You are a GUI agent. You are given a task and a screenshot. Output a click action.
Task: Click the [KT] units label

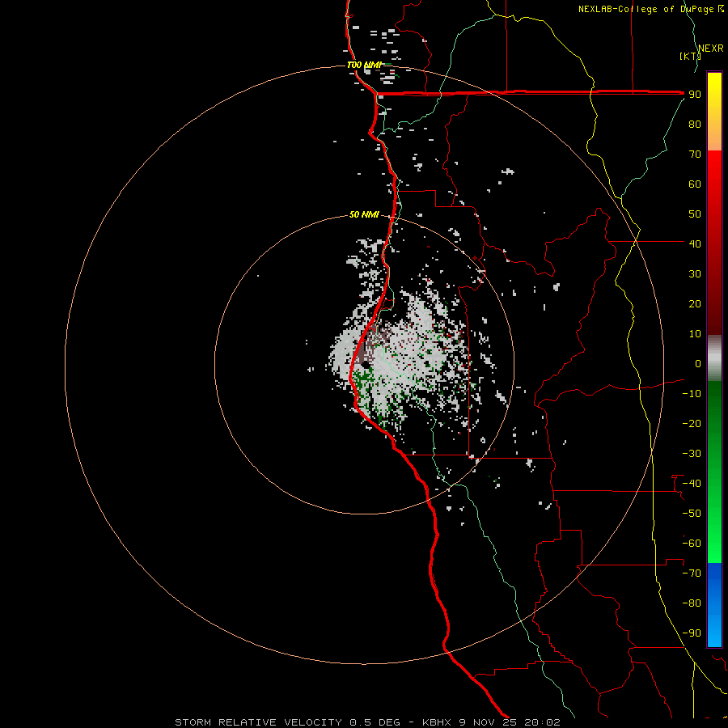point(690,56)
